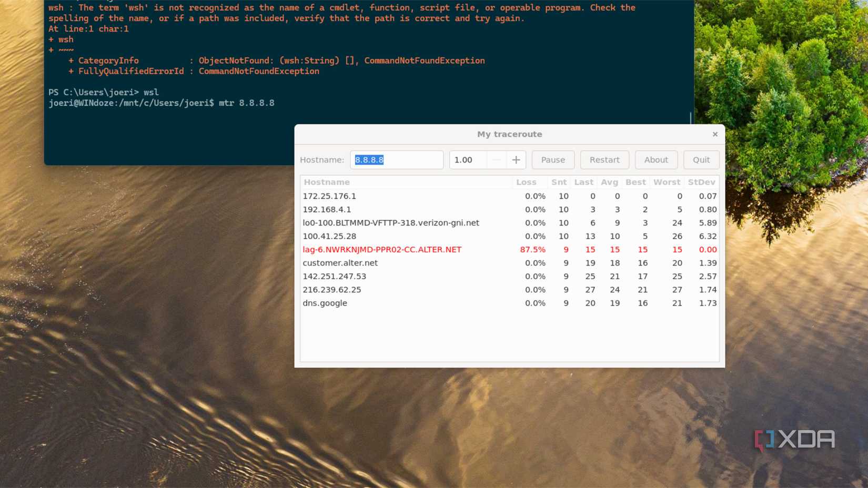Close the My traceroute window
The image size is (868, 488).
pyautogui.click(x=715, y=134)
